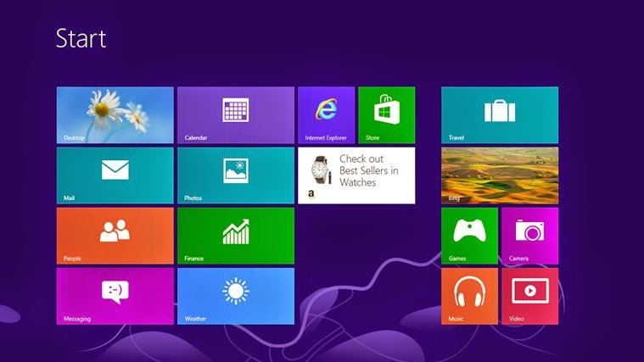Screen dimensions: 644x362
Task: Open the Calendar app tile
Action: (236, 115)
